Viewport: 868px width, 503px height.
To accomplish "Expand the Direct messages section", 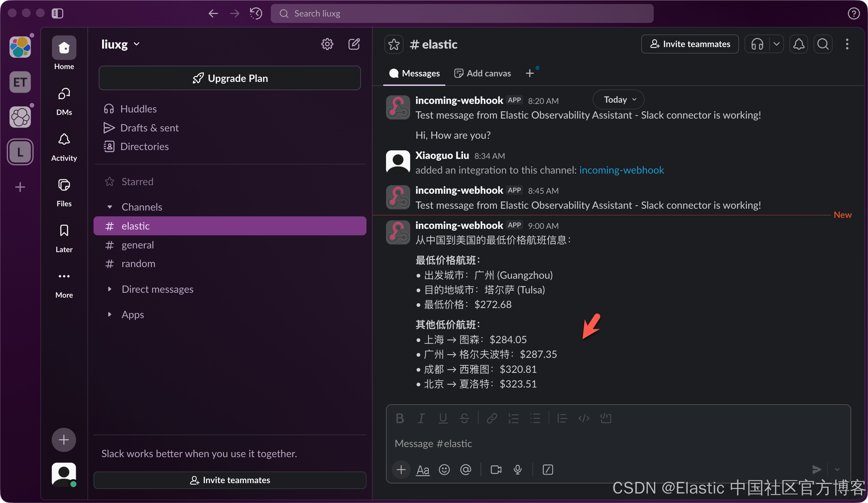I will [x=109, y=289].
